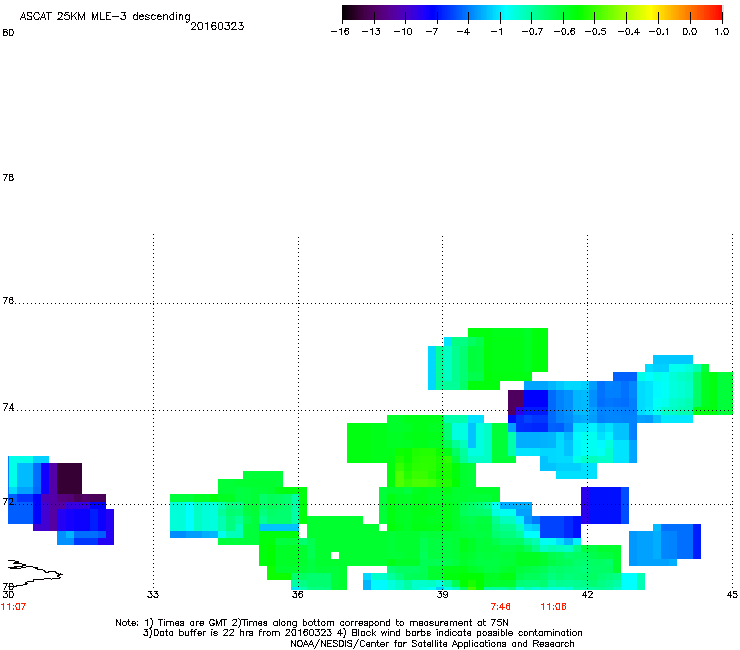Click the '-13' label on the color scale
This screenshot has width=740, height=650.
pos(371,32)
